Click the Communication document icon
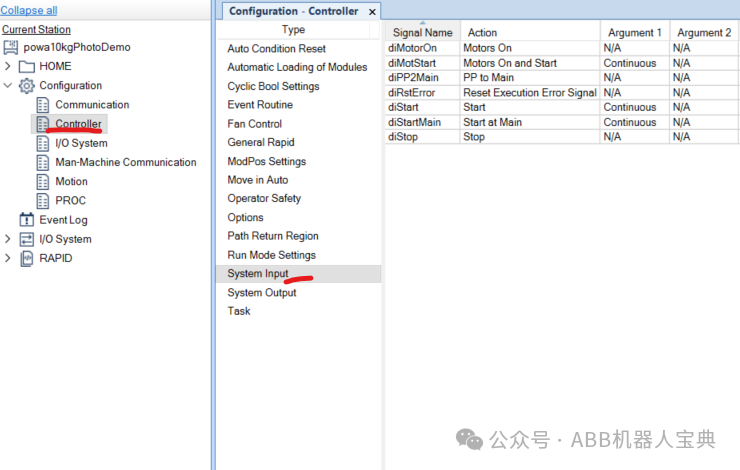This screenshot has height=470, width=740. coord(42,105)
